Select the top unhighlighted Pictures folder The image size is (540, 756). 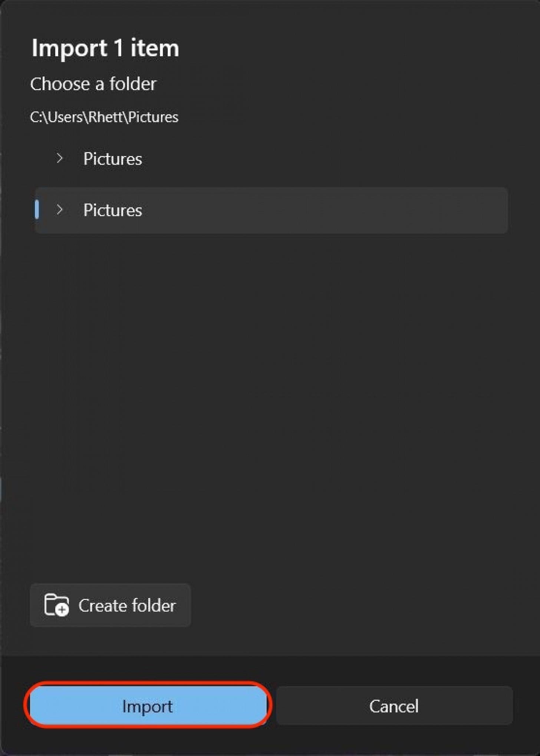112,159
